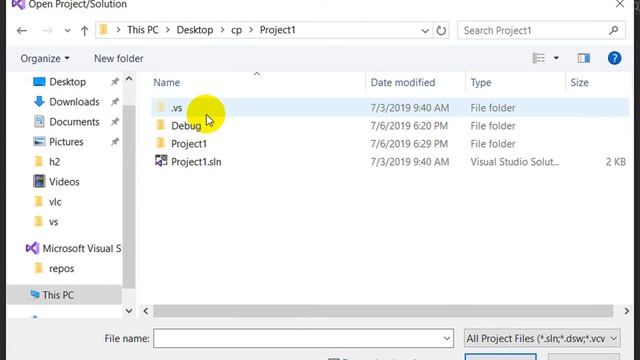Expand the File name dropdown arrow

tap(447, 338)
